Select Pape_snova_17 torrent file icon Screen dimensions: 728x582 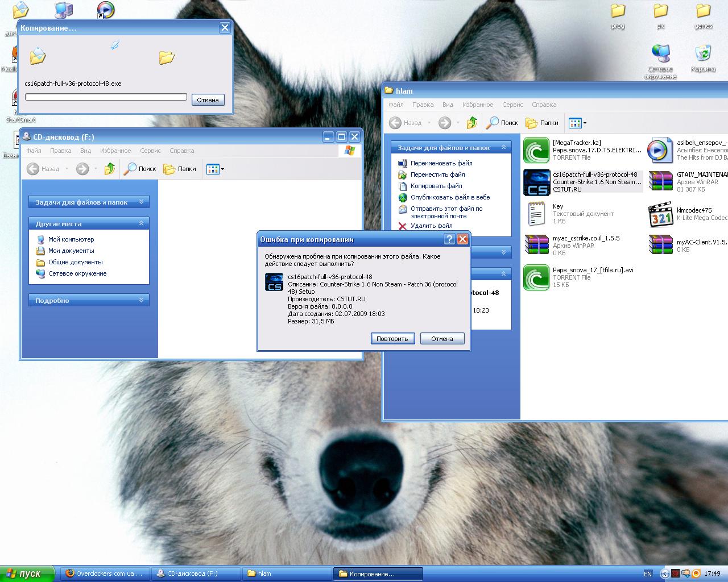pyautogui.click(x=536, y=277)
